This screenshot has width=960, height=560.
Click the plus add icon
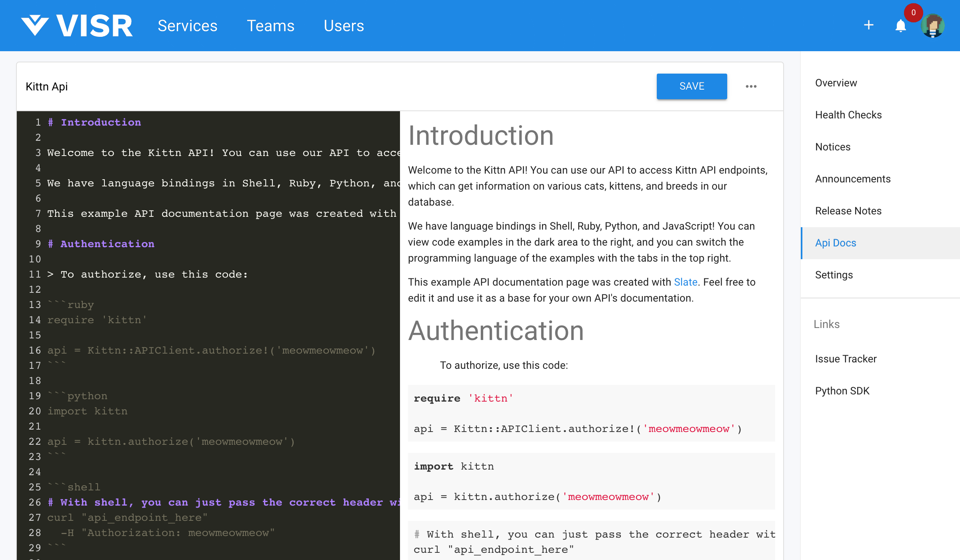[x=868, y=25]
